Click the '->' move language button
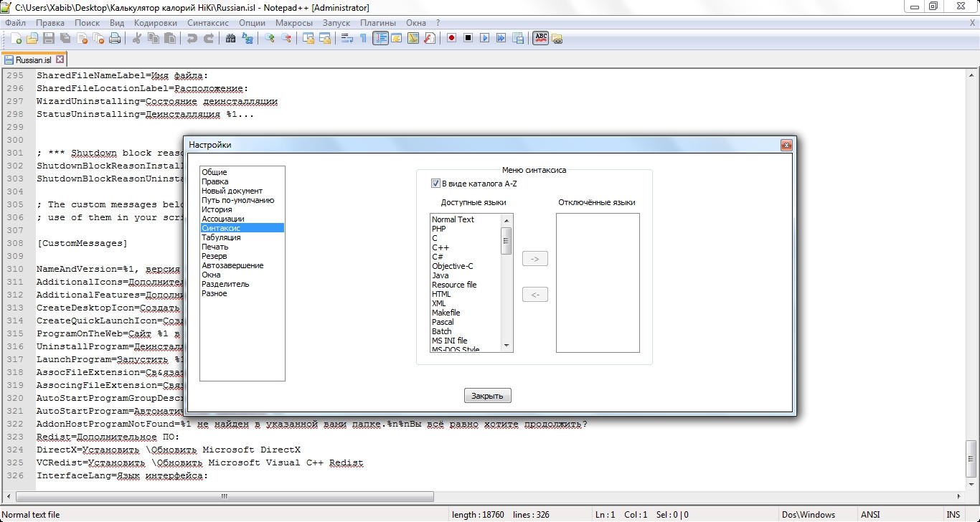This screenshot has width=980, height=522. [534, 259]
